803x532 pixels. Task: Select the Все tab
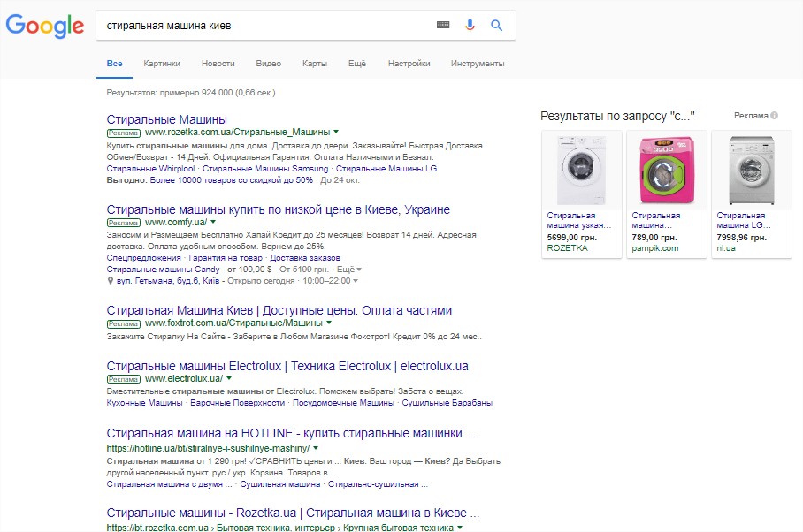pos(114,64)
